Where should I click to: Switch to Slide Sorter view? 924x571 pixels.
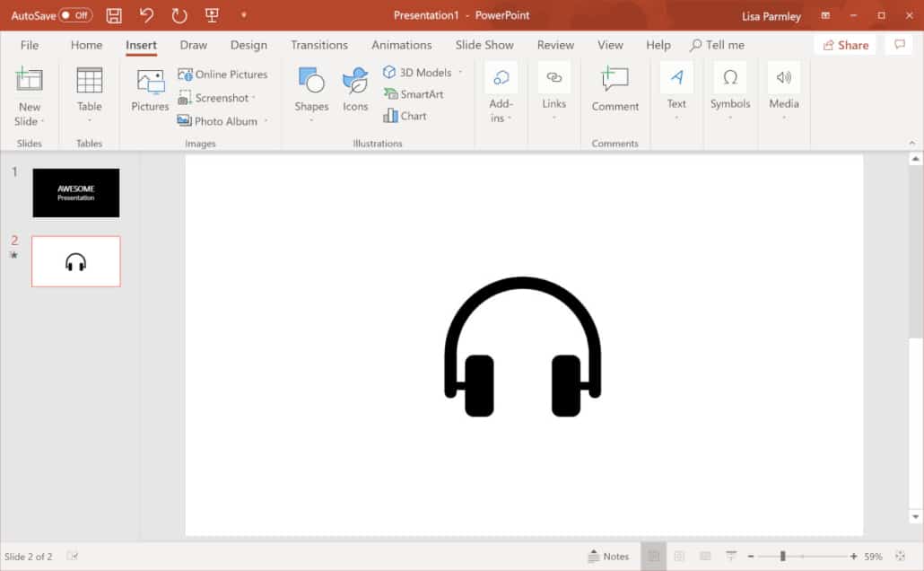tap(680, 556)
